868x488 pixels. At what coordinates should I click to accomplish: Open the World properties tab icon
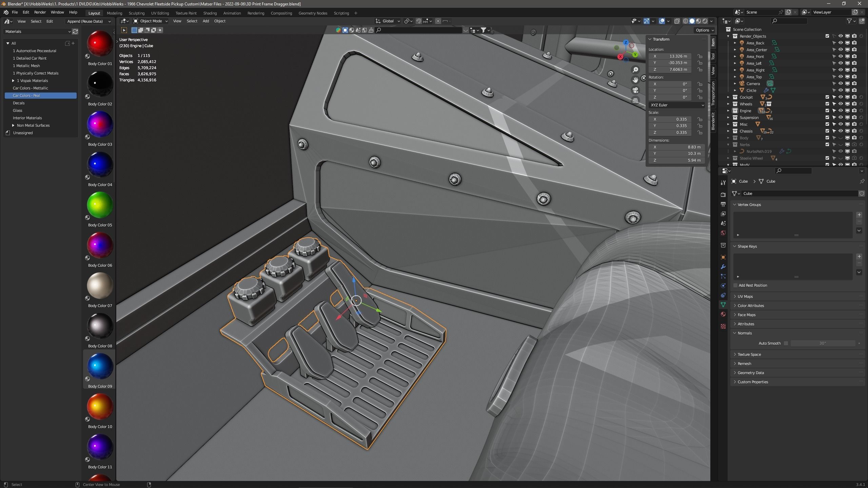coord(723,233)
